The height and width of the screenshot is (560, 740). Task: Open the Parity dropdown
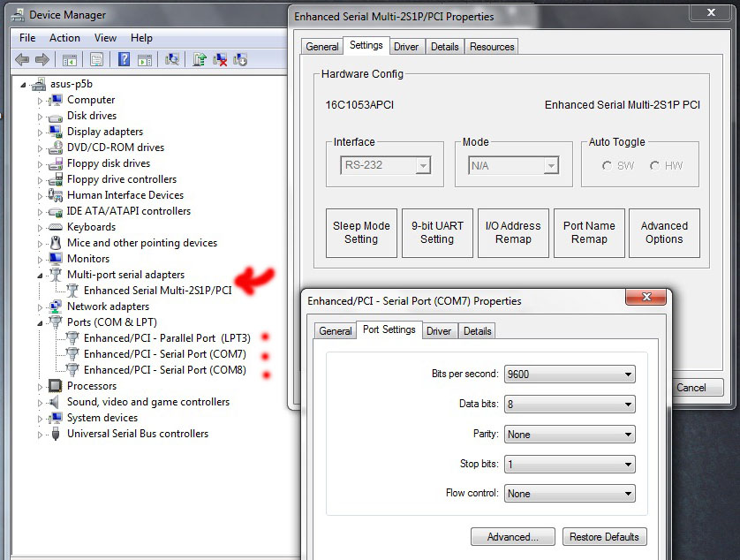570,435
